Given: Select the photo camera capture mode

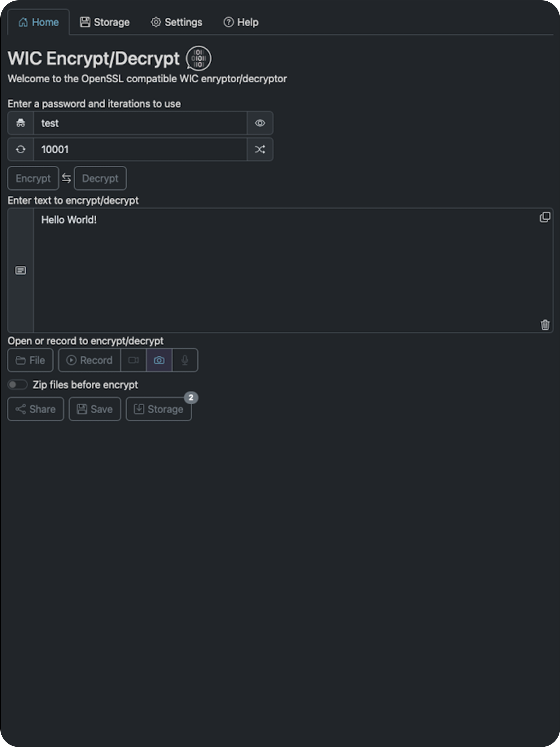Looking at the screenshot, I should click(x=159, y=360).
